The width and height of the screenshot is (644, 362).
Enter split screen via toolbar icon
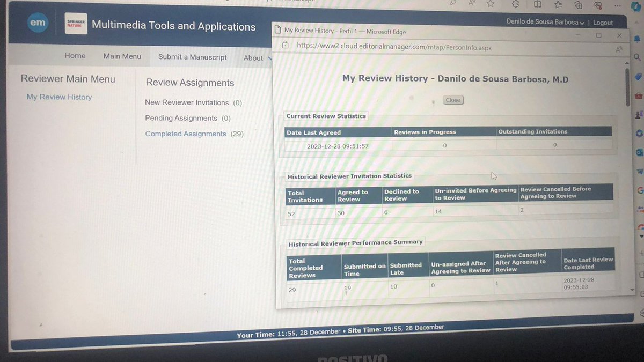[537, 4]
